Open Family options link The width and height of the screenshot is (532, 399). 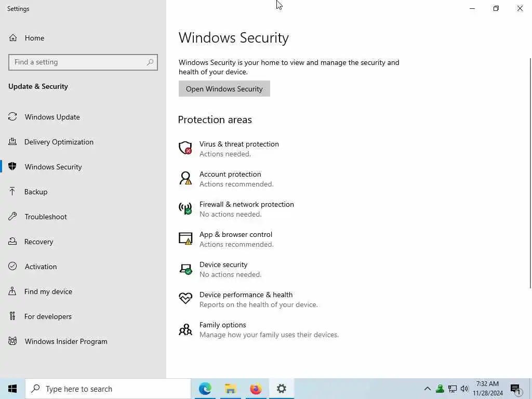222,325
